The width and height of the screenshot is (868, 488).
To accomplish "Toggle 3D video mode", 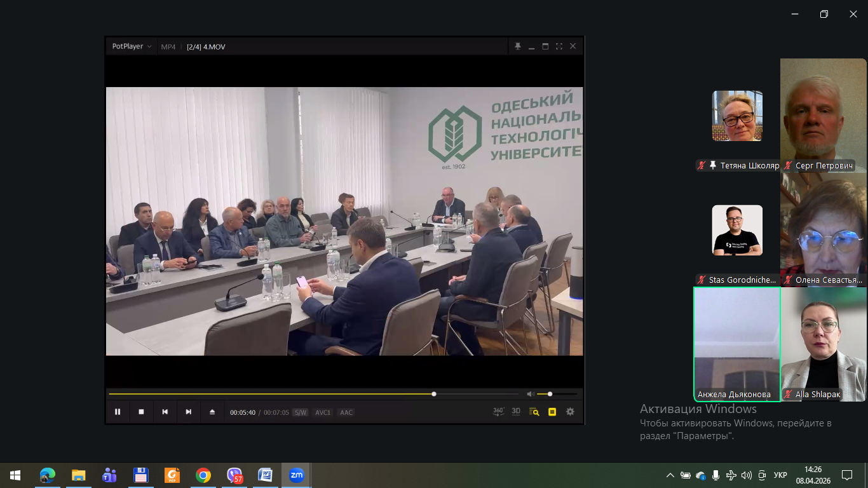I will tap(516, 412).
